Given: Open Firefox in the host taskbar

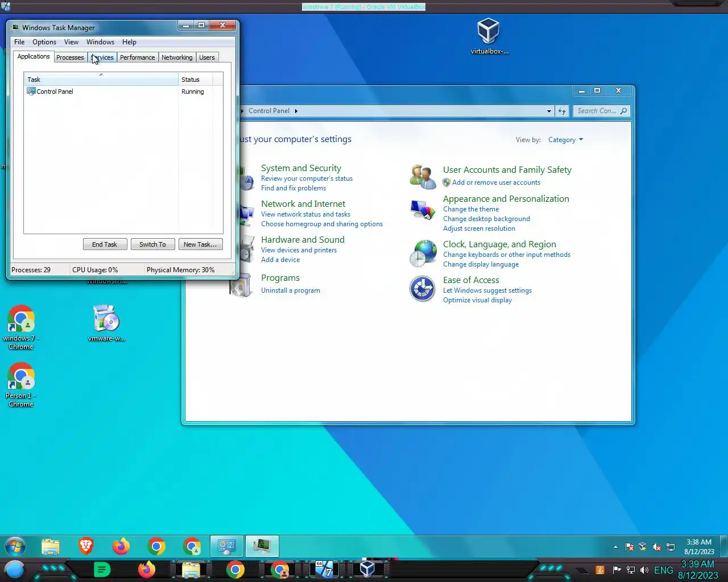Looking at the screenshot, I should [147, 569].
